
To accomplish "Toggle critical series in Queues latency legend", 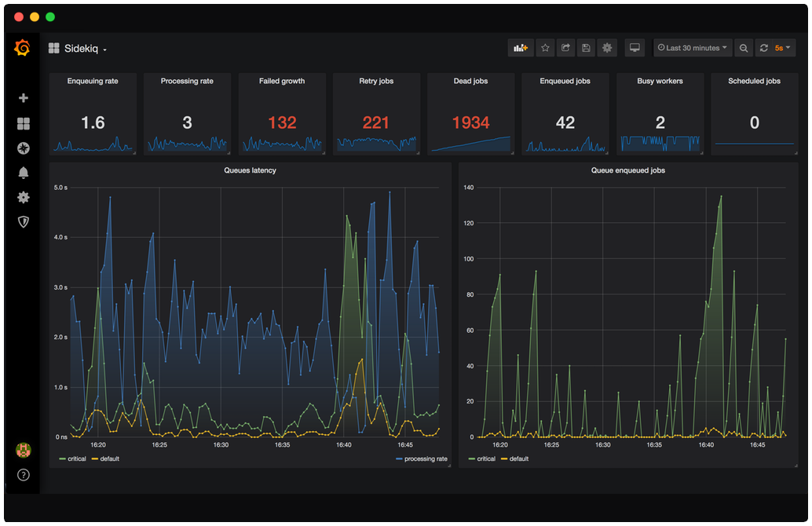I will point(77,458).
